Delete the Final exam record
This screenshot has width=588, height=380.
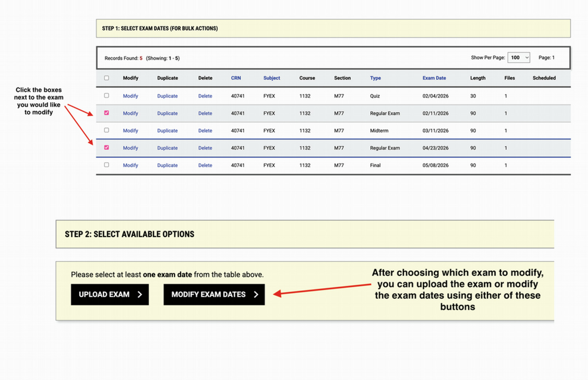pos(205,165)
